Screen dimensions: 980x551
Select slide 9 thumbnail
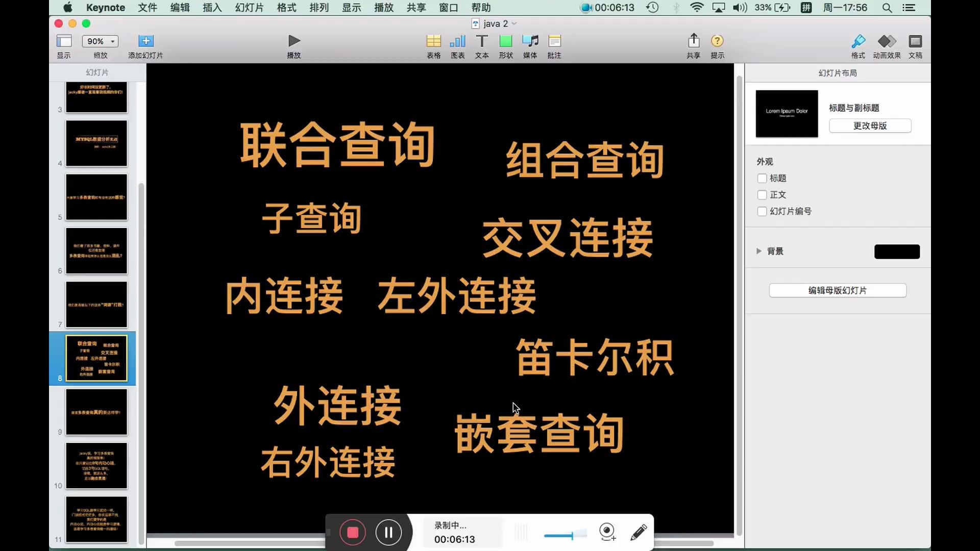[x=96, y=412]
